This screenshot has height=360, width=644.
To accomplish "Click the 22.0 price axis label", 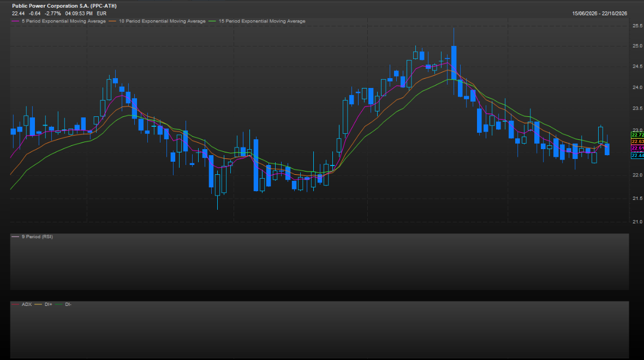I will coord(637,175).
